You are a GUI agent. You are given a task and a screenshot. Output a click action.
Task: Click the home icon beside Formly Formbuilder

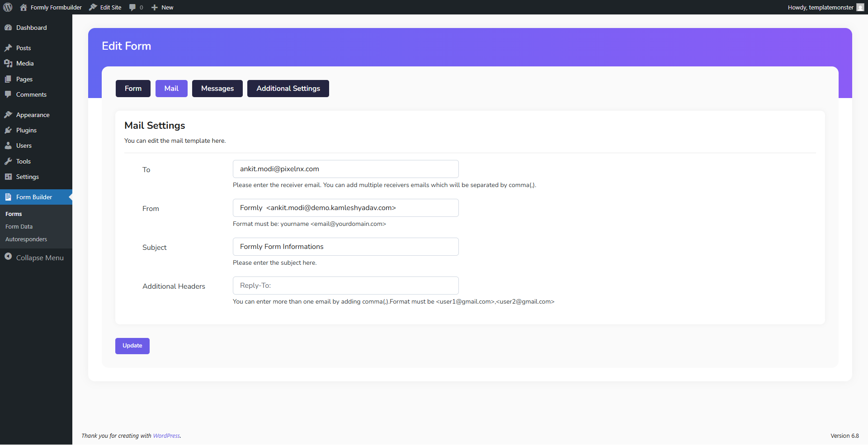coord(24,7)
